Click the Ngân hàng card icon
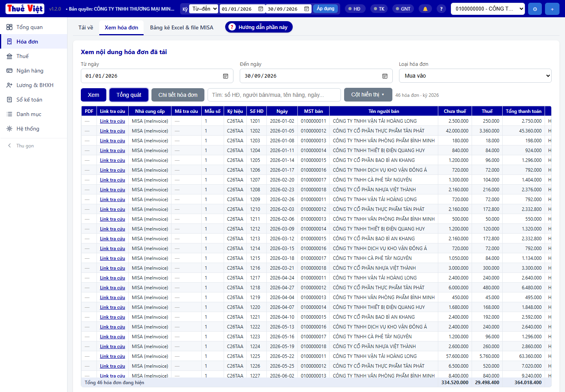Viewport: 565px width, 392px height. tap(9, 71)
